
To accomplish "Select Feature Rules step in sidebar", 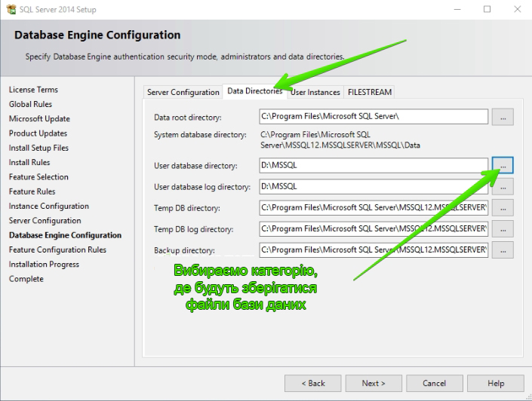I will (32, 191).
